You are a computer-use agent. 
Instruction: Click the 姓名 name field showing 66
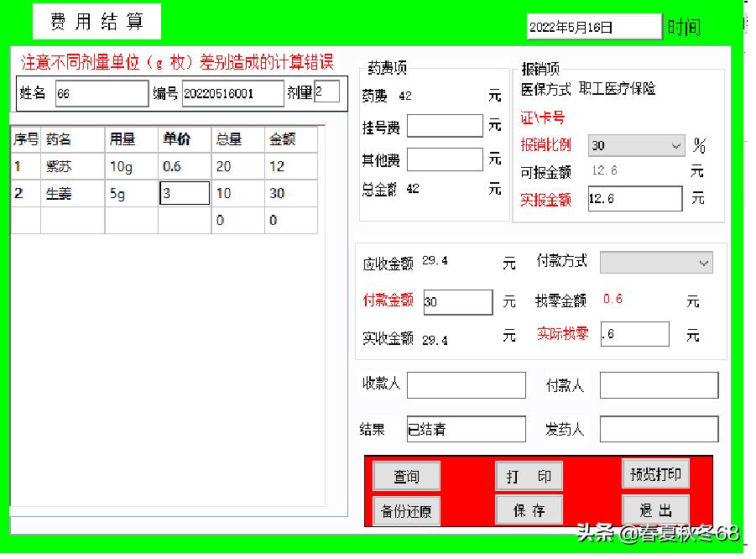pos(102,94)
